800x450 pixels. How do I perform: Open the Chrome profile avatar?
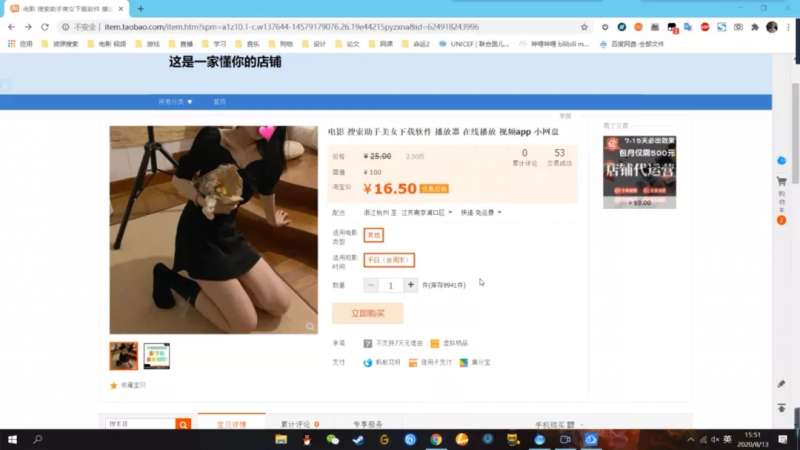[771, 27]
